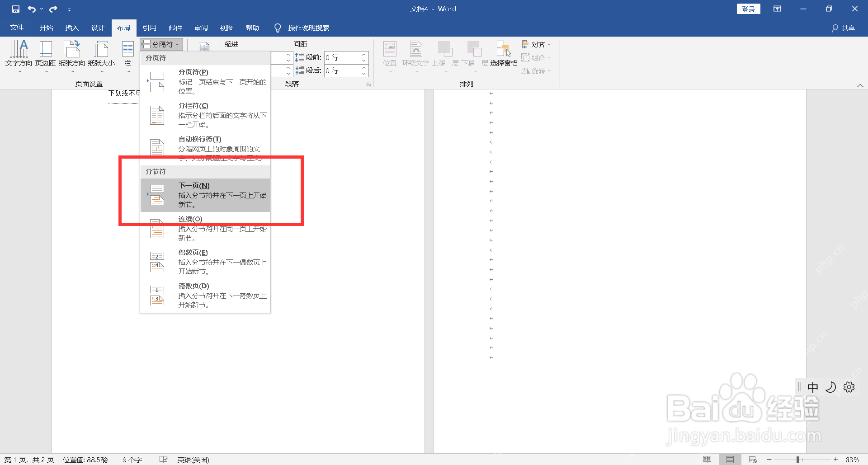The width and height of the screenshot is (868, 465).
Task: Open the ribbon display options icon
Action: (x=777, y=9)
